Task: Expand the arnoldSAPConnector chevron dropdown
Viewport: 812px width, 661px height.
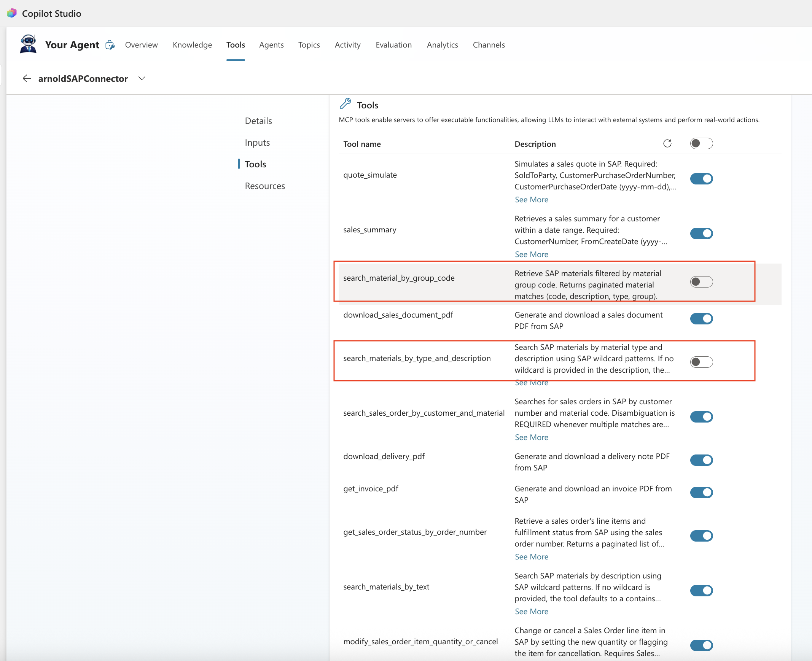Action: click(142, 78)
